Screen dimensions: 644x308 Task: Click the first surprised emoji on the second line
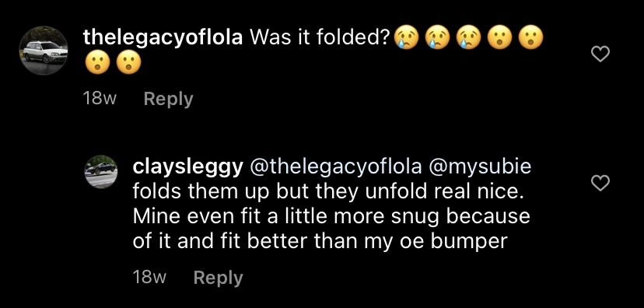[97, 64]
